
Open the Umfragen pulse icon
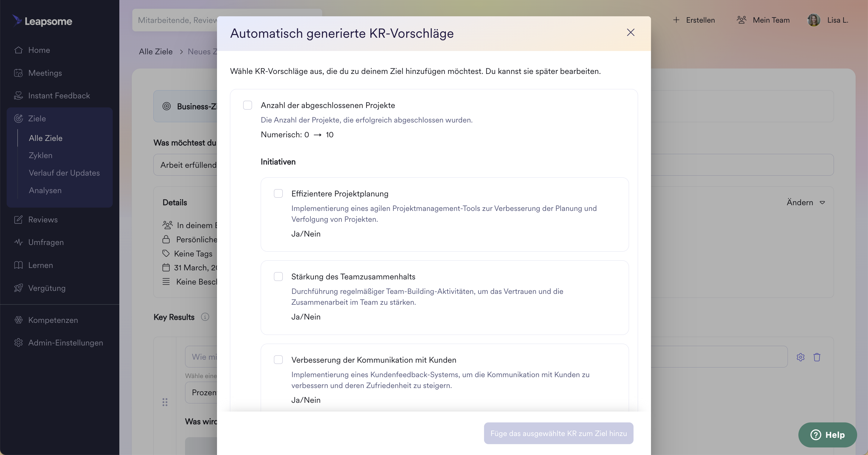pyautogui.click(x=18, y=242)
